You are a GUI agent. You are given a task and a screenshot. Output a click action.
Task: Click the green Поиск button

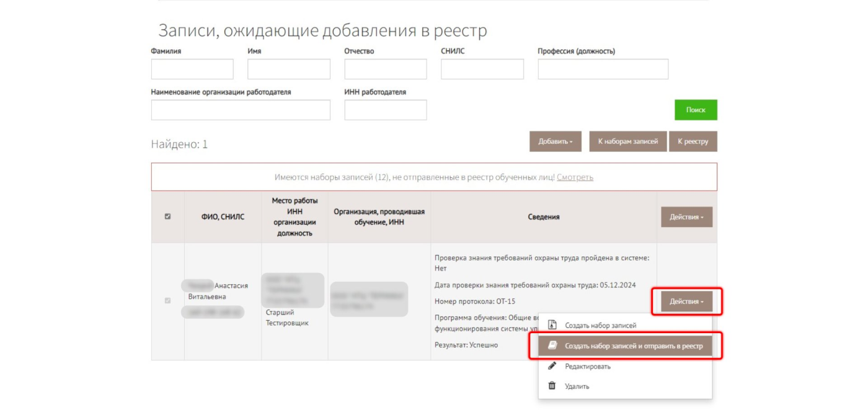[696, 110]
